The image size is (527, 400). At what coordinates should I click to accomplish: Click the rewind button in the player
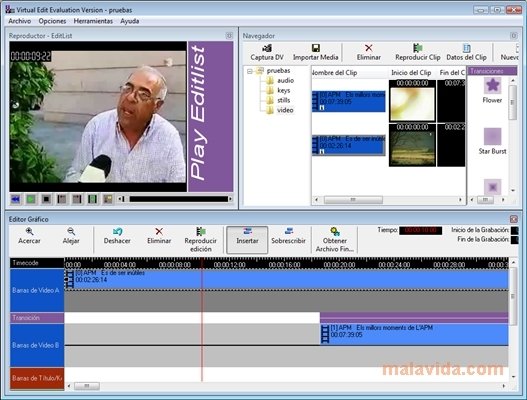pyautogui.click(x=15, y=199)
